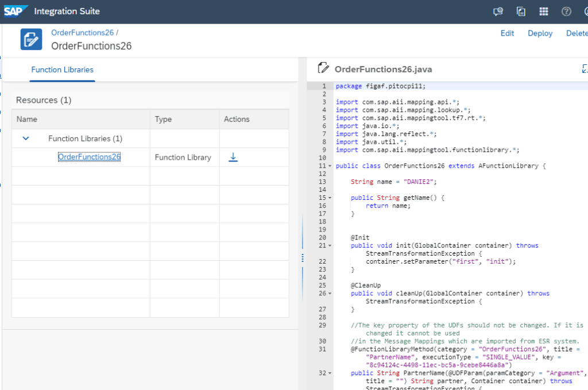The image size is (588, 390).
Task: Click the function library artifact icon
Action: coord(31,40)
